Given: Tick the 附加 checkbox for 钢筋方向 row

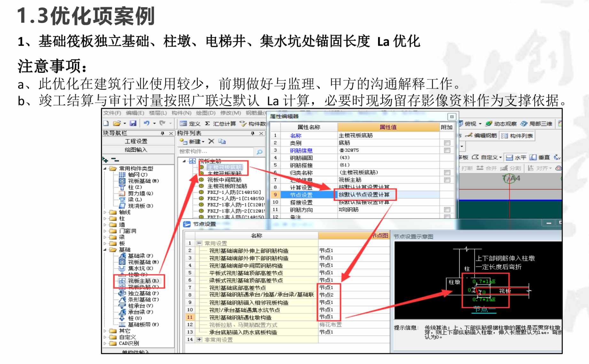Looking at the screenshot, I should pos(447,210).
